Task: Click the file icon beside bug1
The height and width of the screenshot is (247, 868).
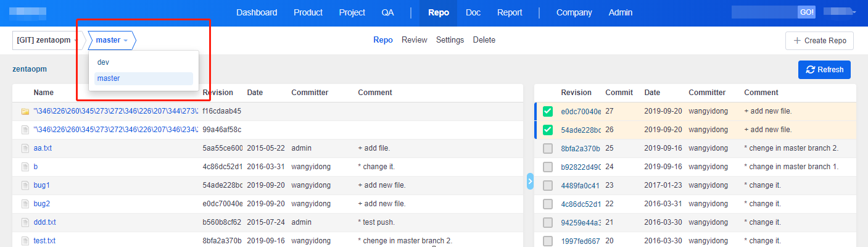Action: 25,185
